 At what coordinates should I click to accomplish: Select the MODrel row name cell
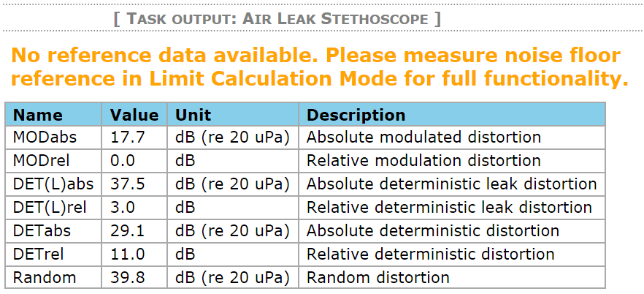53,161
